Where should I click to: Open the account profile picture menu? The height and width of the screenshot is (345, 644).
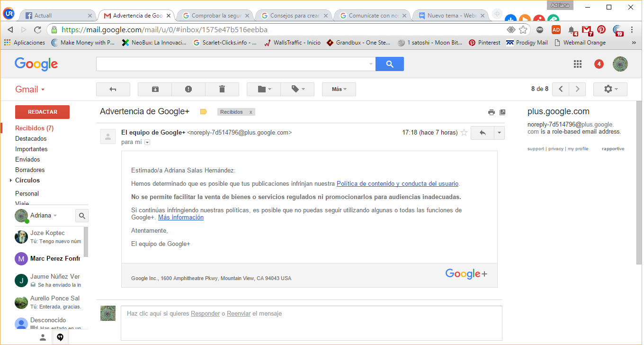620,64
